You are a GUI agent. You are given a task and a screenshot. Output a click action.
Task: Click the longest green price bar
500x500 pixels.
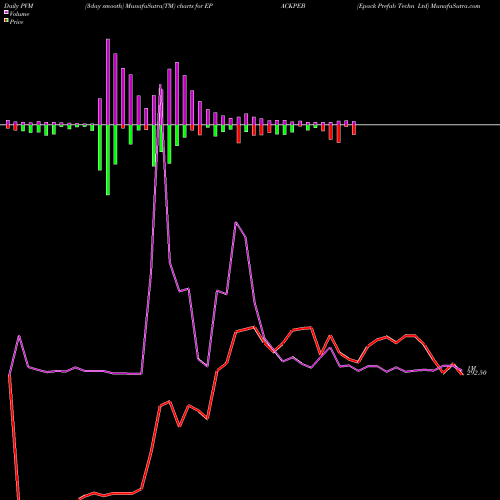coord(108,160)
